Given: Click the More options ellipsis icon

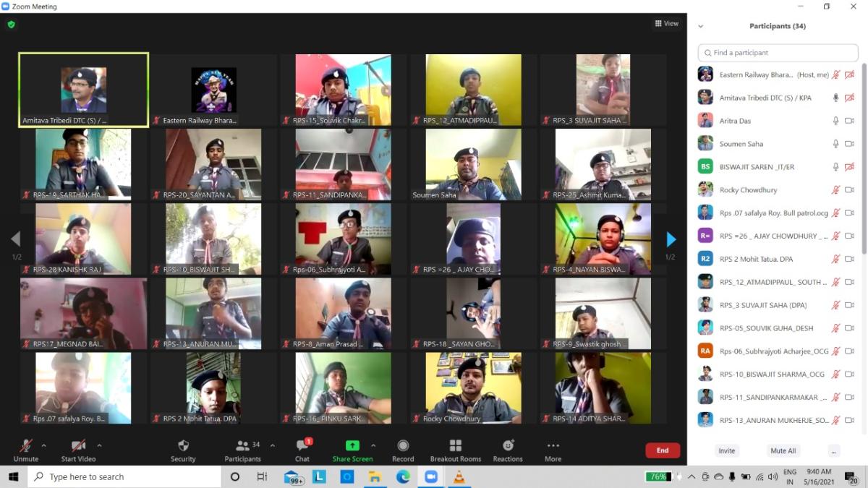Looking at the screenshot, I should [553, 446].
